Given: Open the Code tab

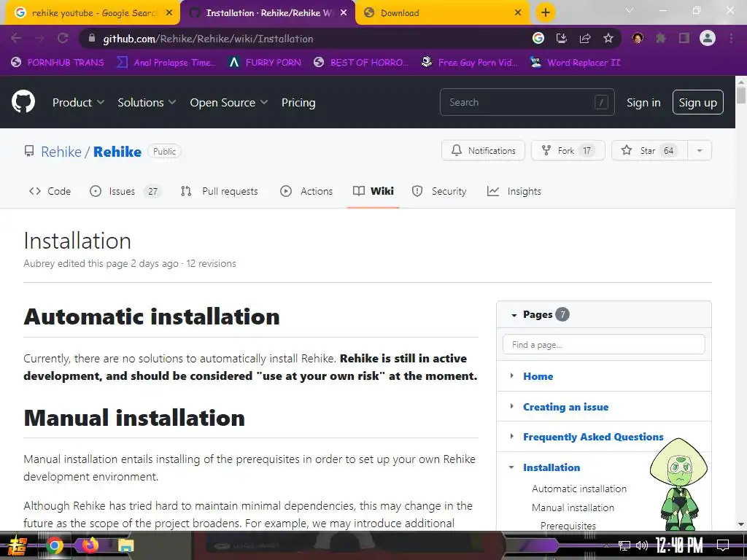Looking at the screenshot, I should click(50, 191).
